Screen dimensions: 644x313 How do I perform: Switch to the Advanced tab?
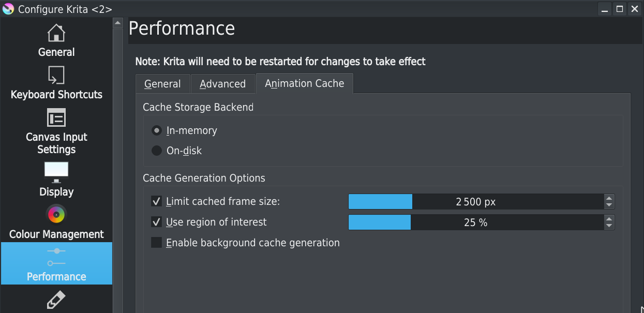tap(222, 84)
